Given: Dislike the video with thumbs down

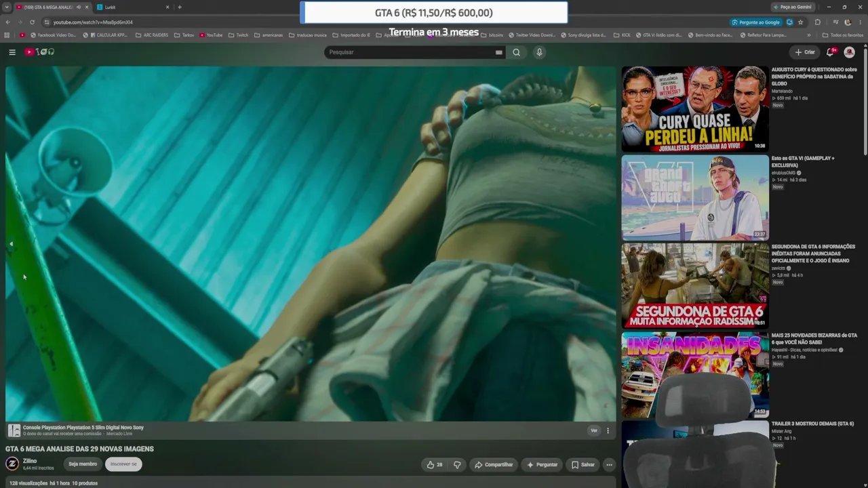Looking at the screenshot, I should pos(457,465).
